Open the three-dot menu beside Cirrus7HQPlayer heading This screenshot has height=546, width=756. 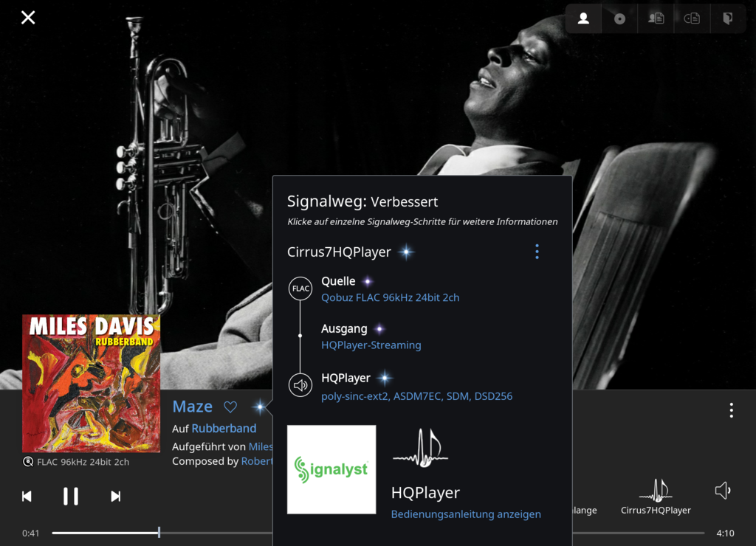pos(537,252)
